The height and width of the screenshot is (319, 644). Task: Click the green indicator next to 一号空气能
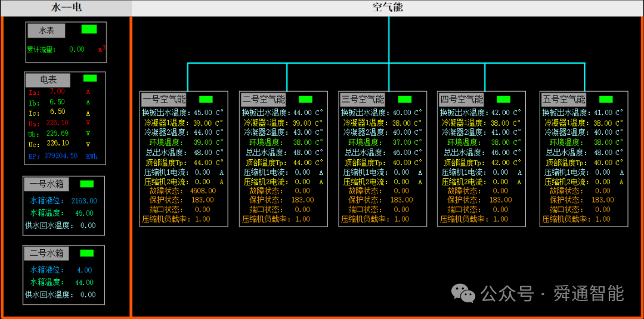coord(206,100)
